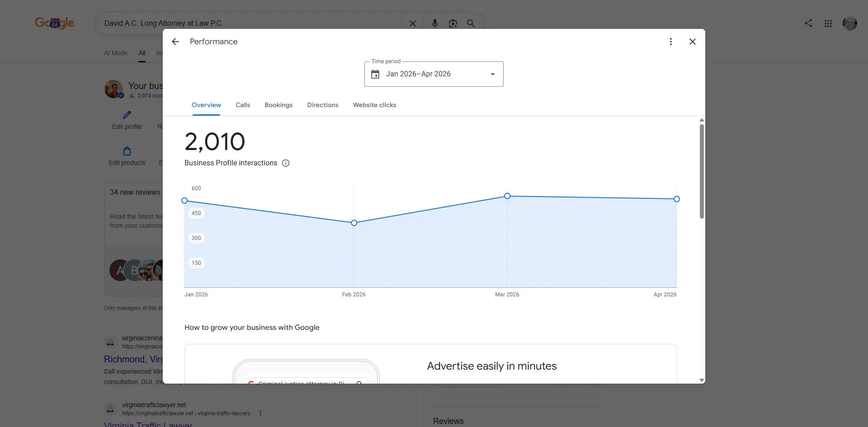Viewport: 868px width, 427px height.
Task: Open the Time period date range dropdown
Action: [434, 74]
